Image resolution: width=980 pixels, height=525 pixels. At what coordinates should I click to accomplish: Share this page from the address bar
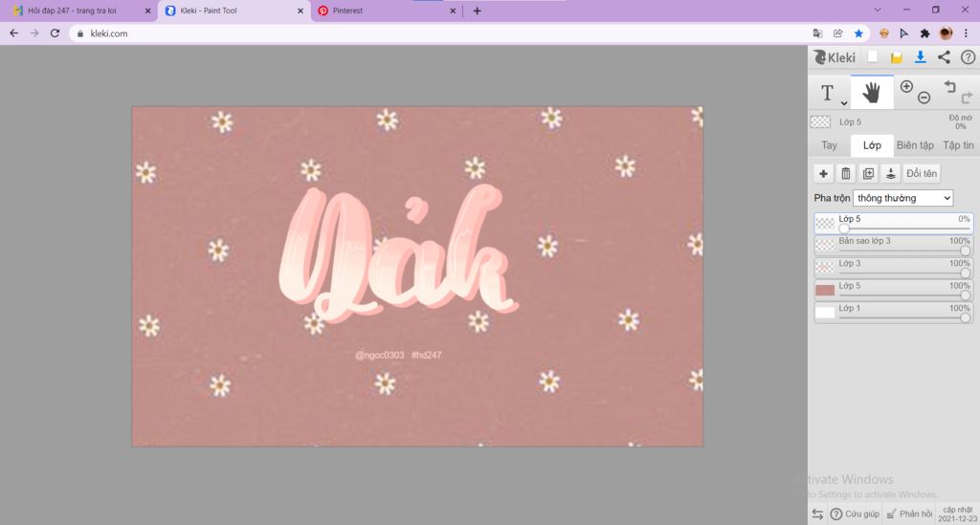[838, 33]
